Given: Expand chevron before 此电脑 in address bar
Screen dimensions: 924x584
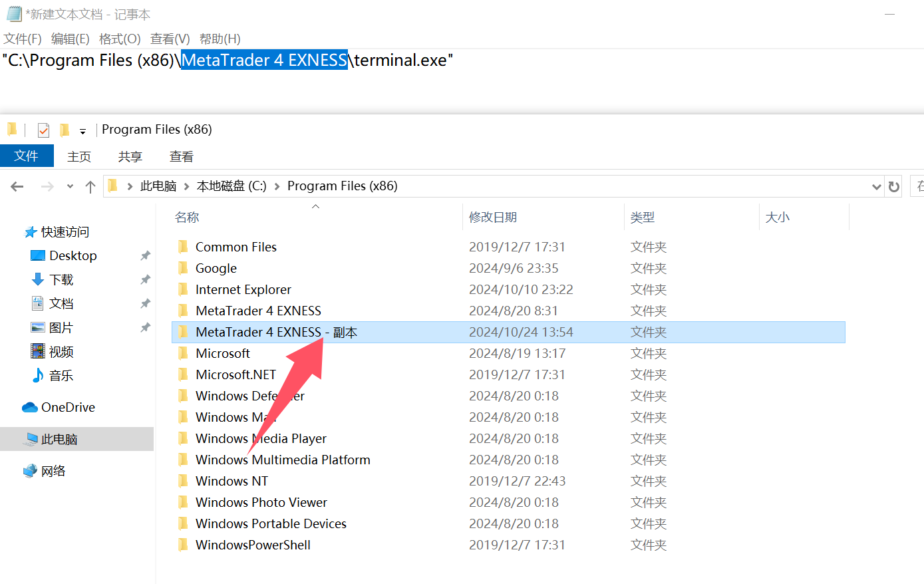Looking at the screenshot, I should pos(130,186).
